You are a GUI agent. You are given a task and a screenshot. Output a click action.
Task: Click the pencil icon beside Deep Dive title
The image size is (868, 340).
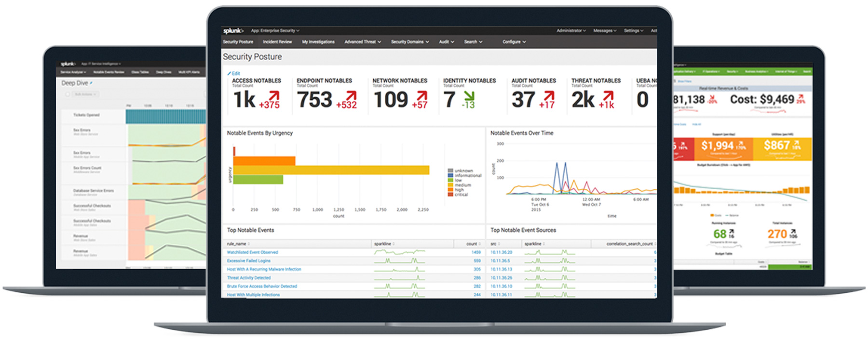coord(91,83)
